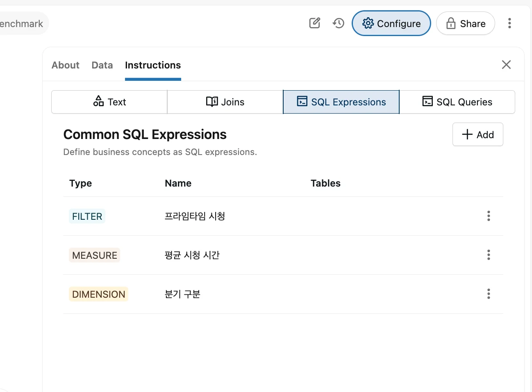Open options menu for 분기 구분 row
The height and width of the screenshot is (392, 532).
pos(489,294)
